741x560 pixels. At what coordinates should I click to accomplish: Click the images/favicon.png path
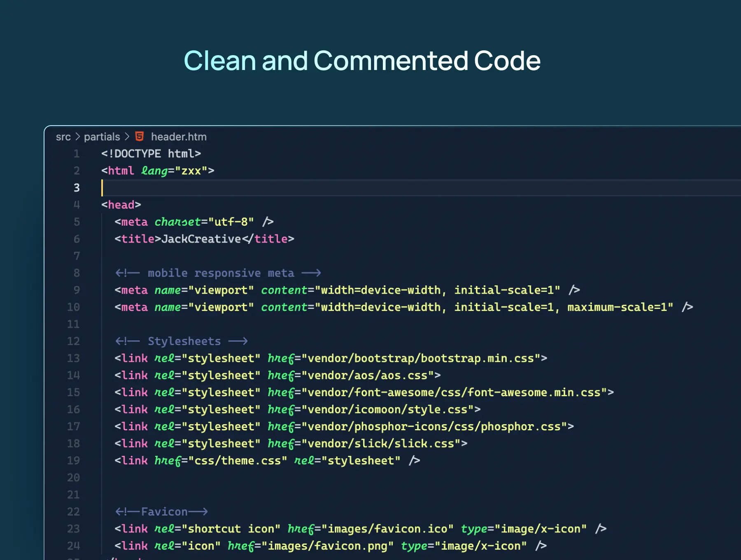click(327, 546)
